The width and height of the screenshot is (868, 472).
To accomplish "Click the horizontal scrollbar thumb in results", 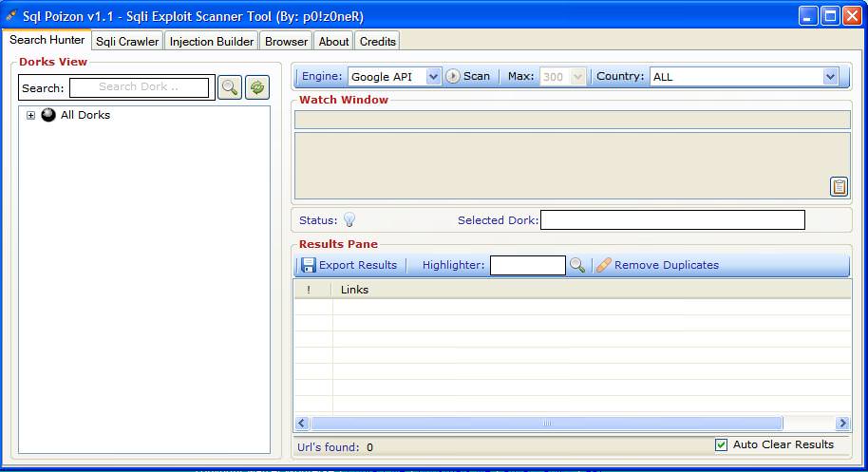I will click(546, 424).
